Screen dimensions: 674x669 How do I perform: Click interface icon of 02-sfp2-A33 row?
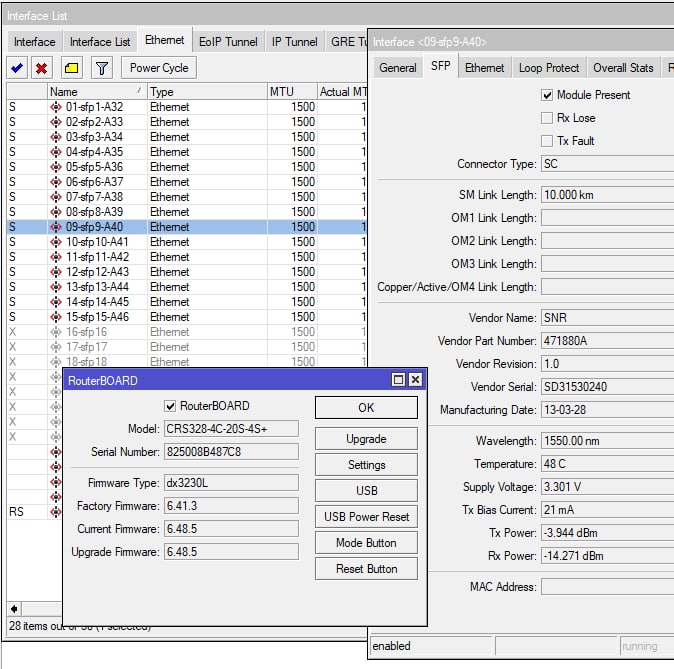click(x=56, y=122)
